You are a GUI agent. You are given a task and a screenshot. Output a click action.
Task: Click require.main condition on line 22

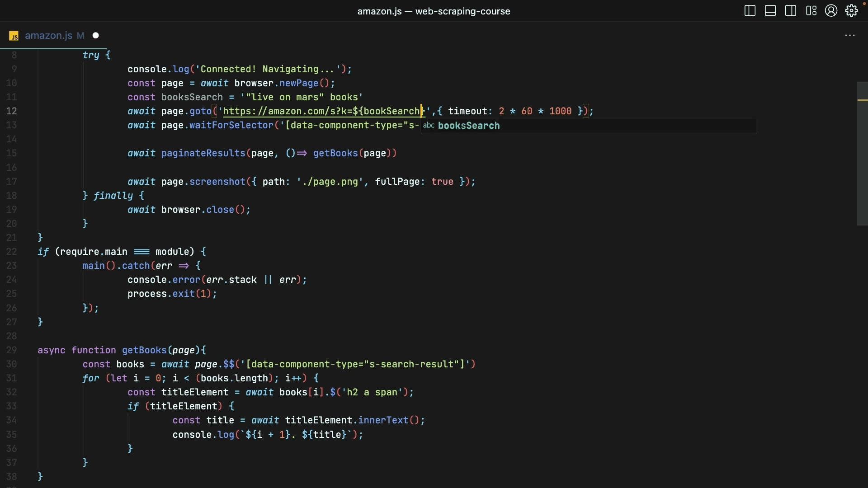point(94,252)
